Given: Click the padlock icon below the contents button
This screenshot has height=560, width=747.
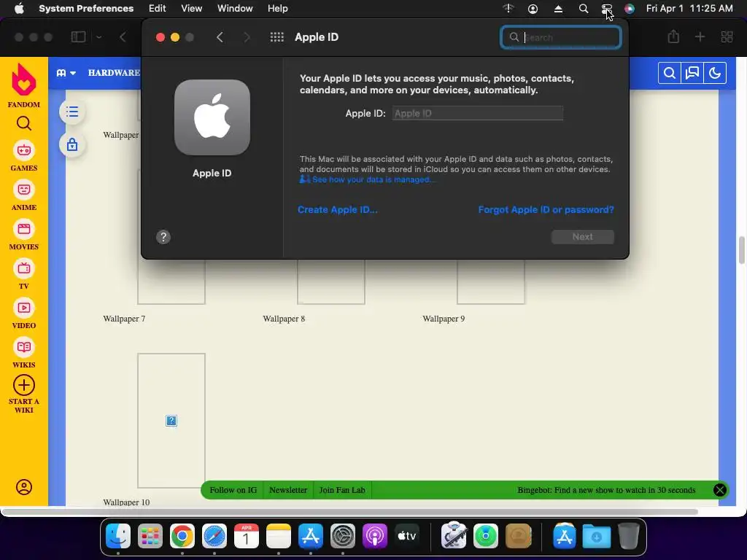Looking at the screenshot, I should point(72,144).
